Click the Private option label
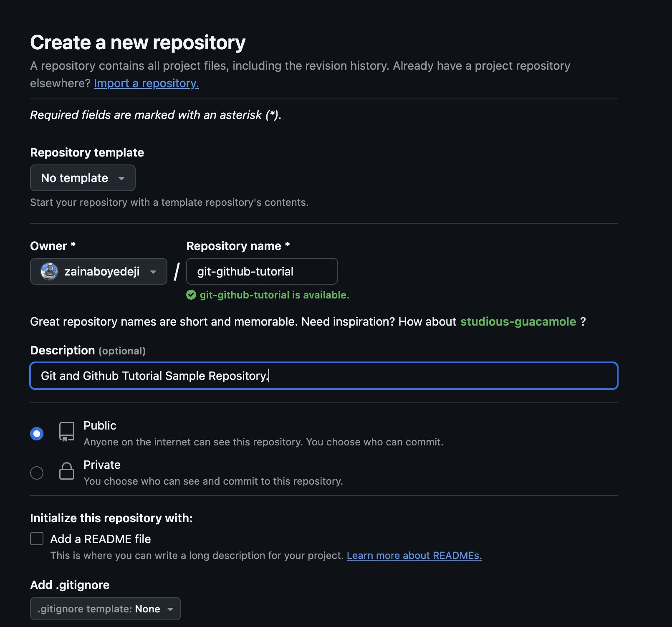The image size is (672, 627). (x=102, y=465)
